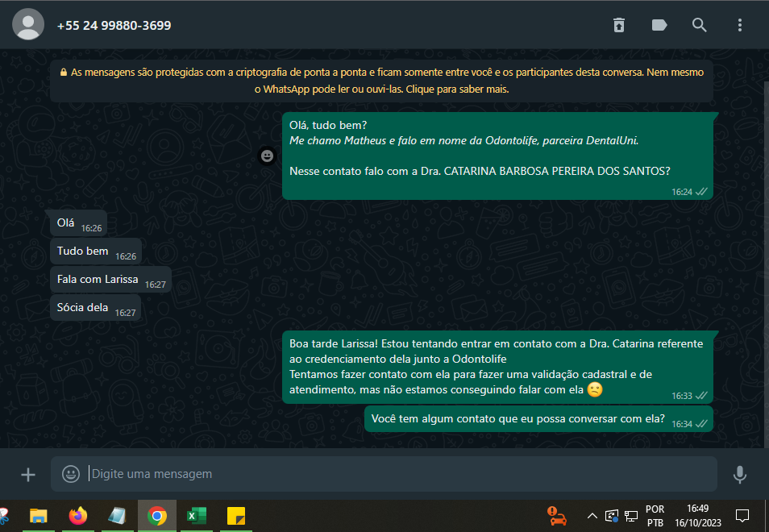The height and width of the screenshot is (532, 769).
Task: Expand hidden system tray icons chevron
Action: (592, 516)
